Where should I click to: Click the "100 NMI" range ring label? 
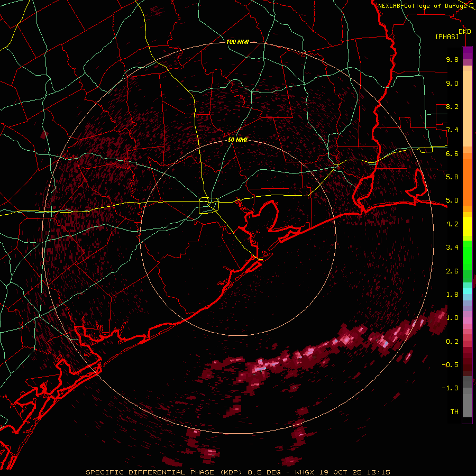[x=237, y=42]
